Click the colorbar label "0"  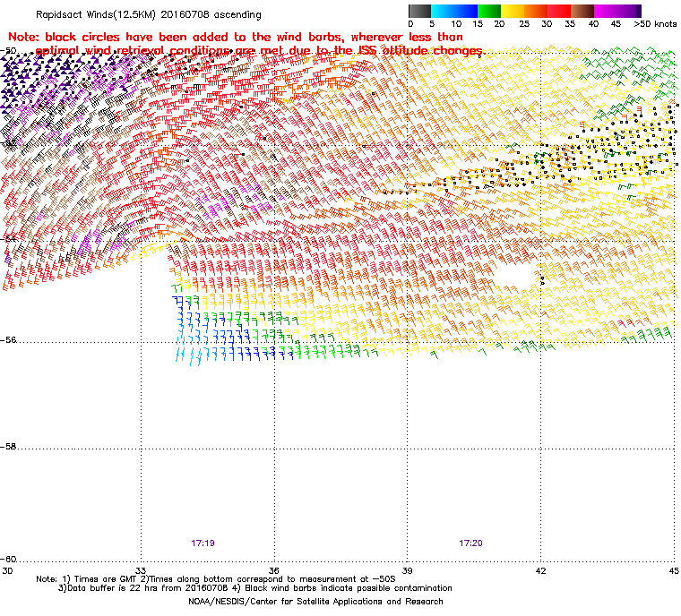411,24
